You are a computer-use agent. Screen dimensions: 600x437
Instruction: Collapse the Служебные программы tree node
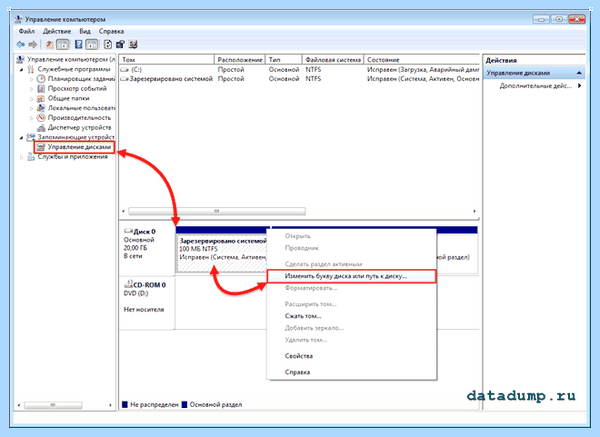pyautogui.click(x=21, y=70)
